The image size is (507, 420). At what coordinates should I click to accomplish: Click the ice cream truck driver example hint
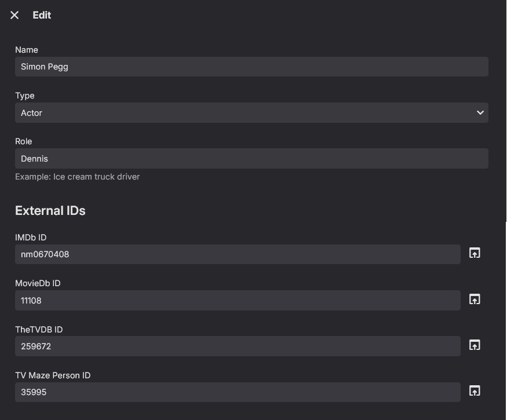pyautogui.click(x=78, y=177)
